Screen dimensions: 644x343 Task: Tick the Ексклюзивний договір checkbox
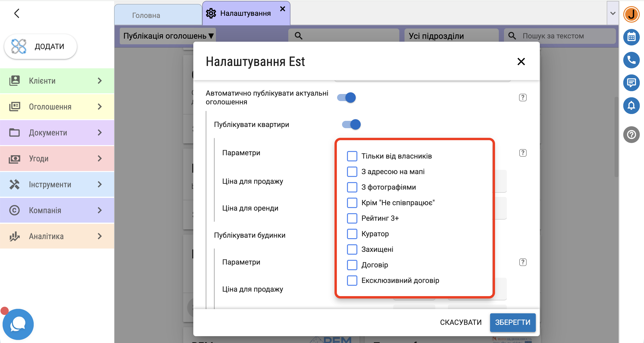click(352, 280)
